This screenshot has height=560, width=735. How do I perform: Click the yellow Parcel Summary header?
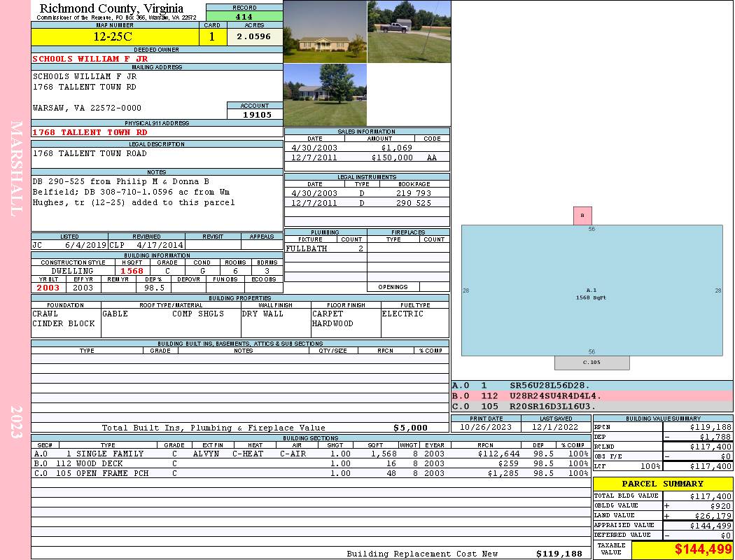pyautogui.click(x=662, y=484)
